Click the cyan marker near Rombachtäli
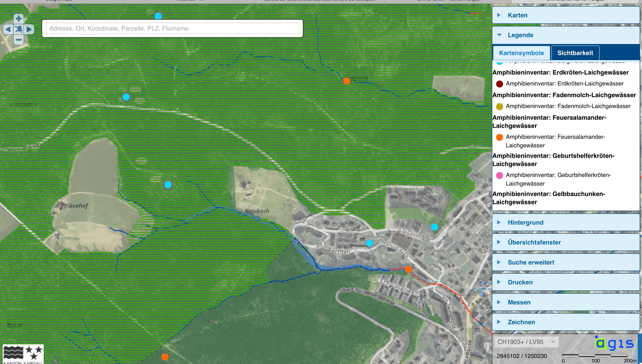 coord(370,243)
